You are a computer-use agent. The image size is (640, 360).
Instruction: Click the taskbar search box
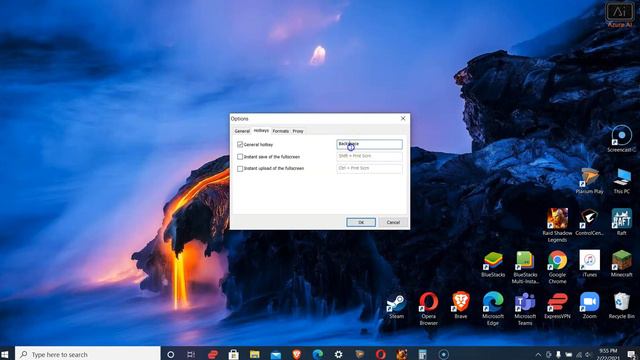pyautogui.click(x=88, y=354)
